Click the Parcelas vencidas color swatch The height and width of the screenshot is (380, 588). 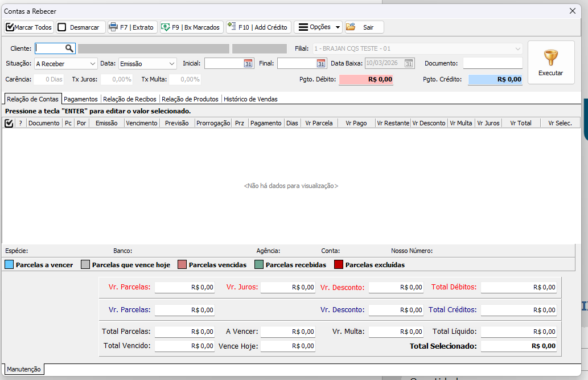click(x=182, y=265)
